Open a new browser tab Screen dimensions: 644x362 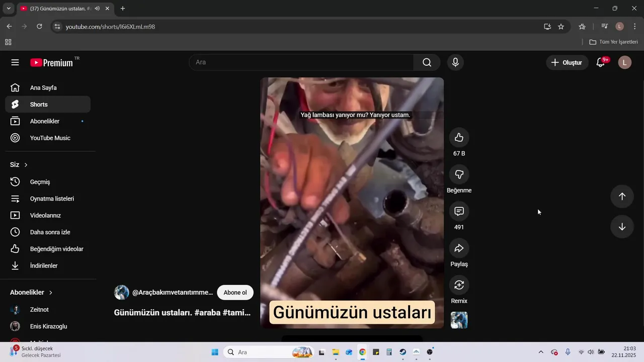(x=123, y=9)
